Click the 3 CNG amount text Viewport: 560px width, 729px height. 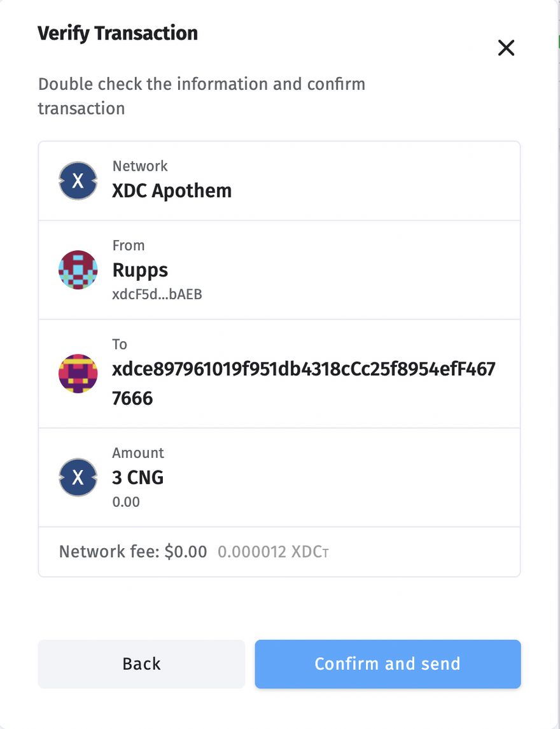click(x=138, y=478)
